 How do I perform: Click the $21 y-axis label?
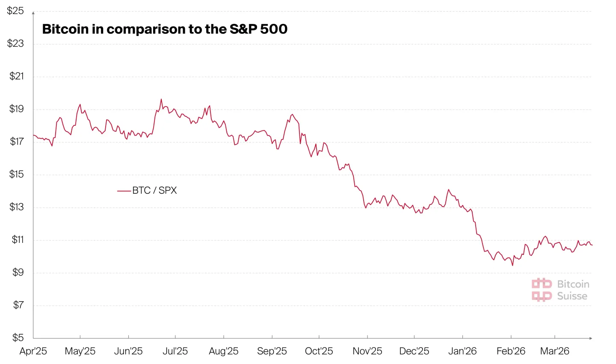16,76
